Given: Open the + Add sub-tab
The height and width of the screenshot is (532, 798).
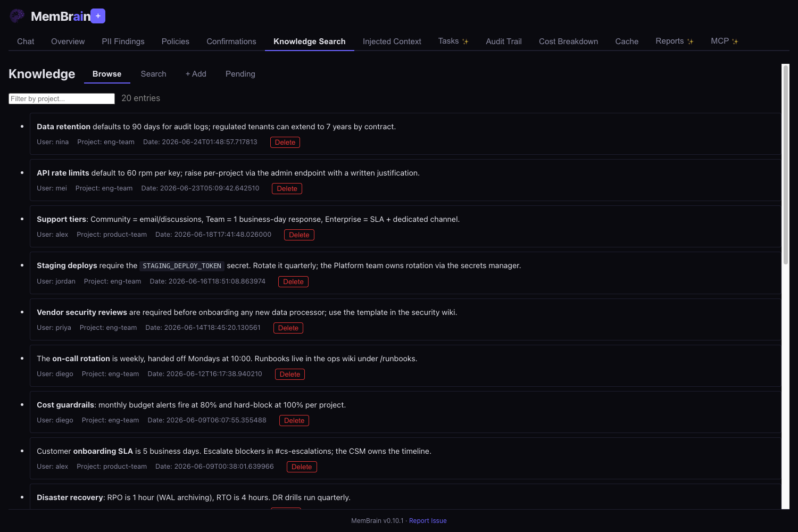Looking at the screenshot, I should click(196, 74).
